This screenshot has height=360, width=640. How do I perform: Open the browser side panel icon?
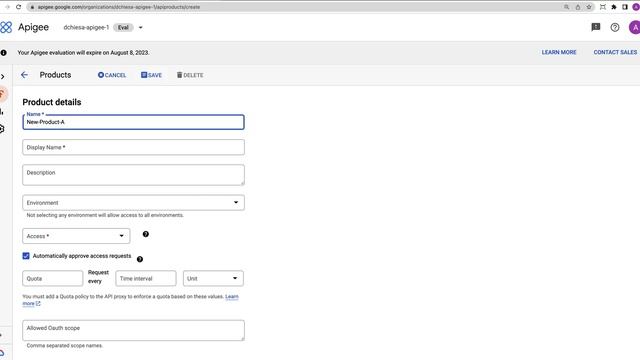coord(625,7)
